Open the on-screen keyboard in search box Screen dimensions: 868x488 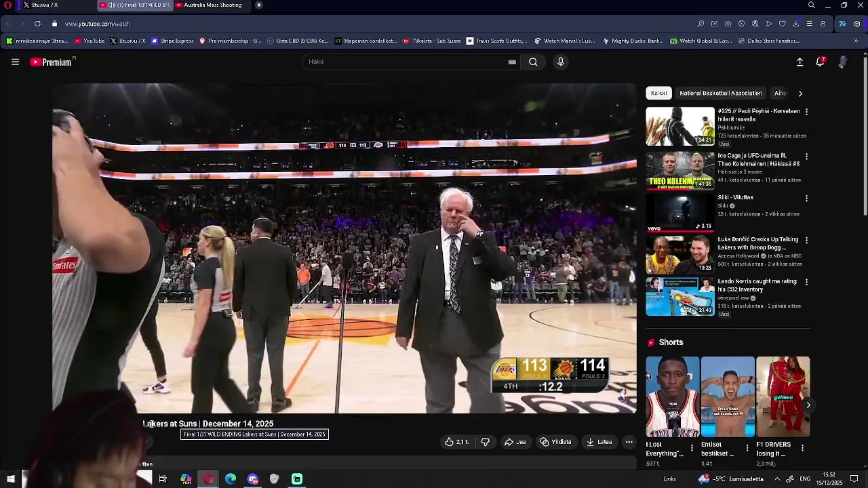pos(512,62)
